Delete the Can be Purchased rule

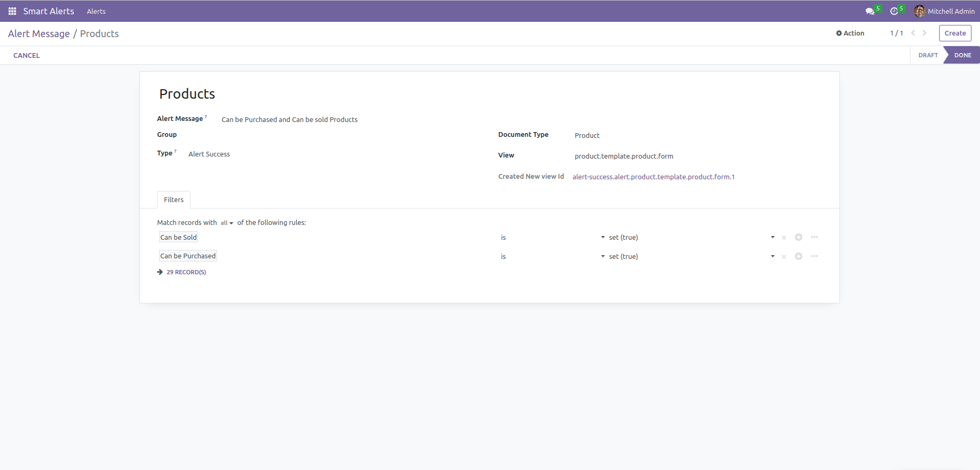(x=784, y=257)
